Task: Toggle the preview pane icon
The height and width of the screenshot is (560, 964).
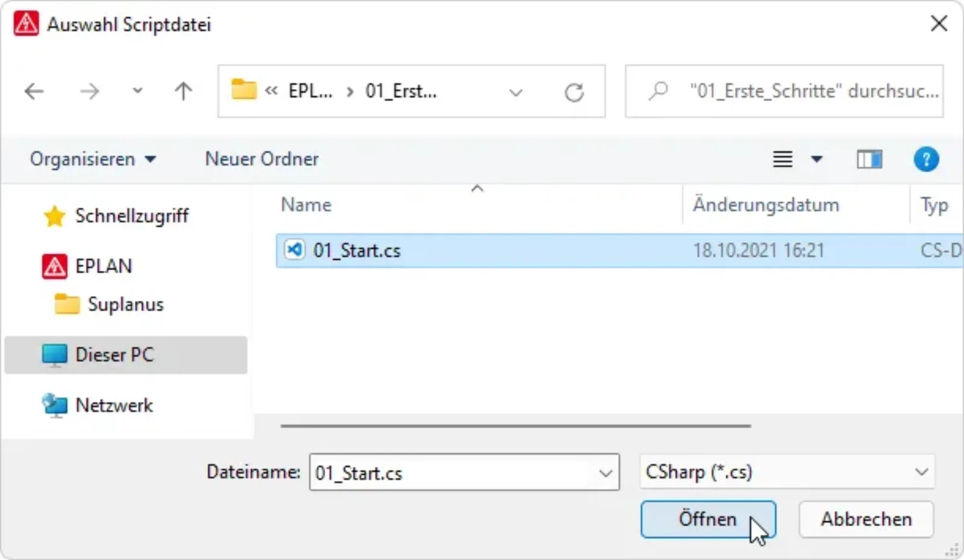Action: point(869,160)
